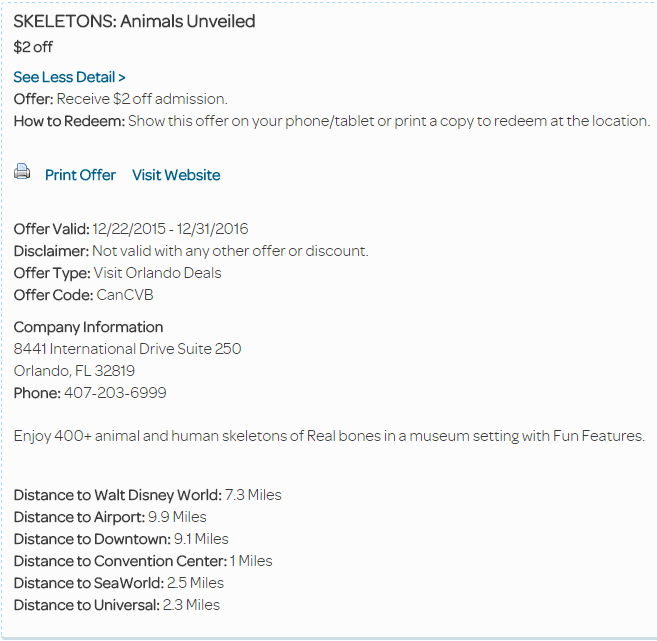Open the Print Offer link
The width and height of the screenshot is (657, 641).
(80, 175)
